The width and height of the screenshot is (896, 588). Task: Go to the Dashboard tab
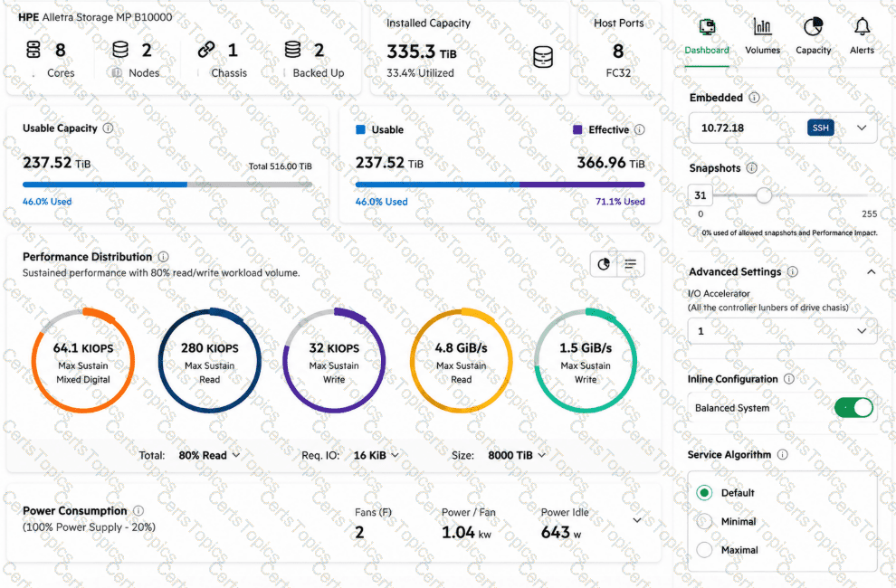pos(707,36)
